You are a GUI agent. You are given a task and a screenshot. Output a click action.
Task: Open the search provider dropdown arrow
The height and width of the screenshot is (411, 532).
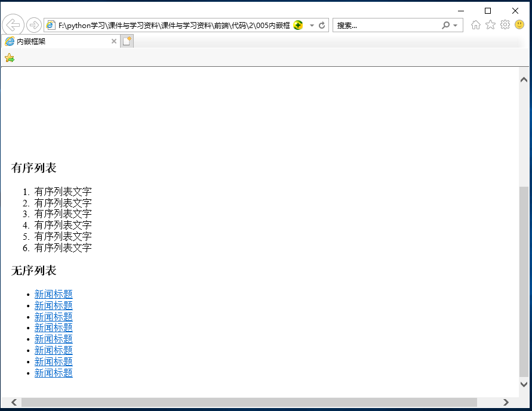coord(456,26)
